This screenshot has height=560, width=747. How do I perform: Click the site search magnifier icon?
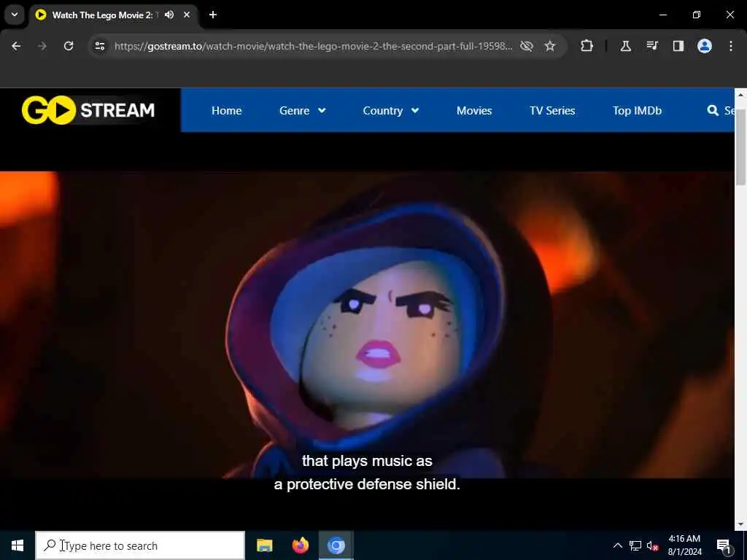(x=713, y=111)
